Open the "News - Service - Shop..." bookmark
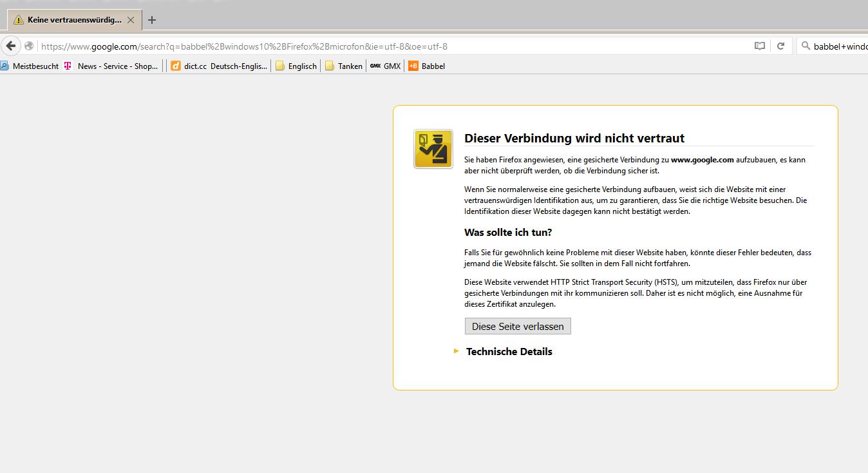Viewport: 868px width, 473px height. [111, 66]
